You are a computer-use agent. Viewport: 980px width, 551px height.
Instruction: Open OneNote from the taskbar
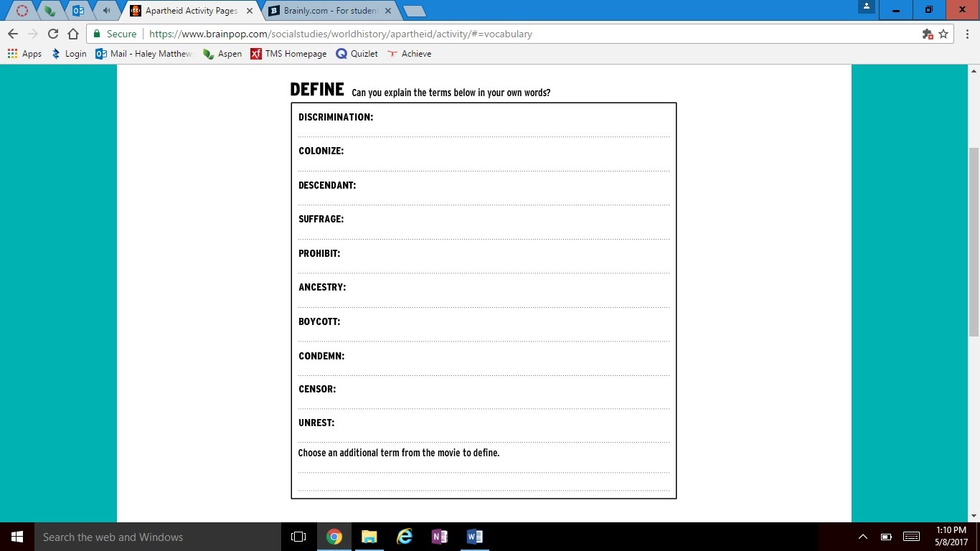(x=440, y=537)
